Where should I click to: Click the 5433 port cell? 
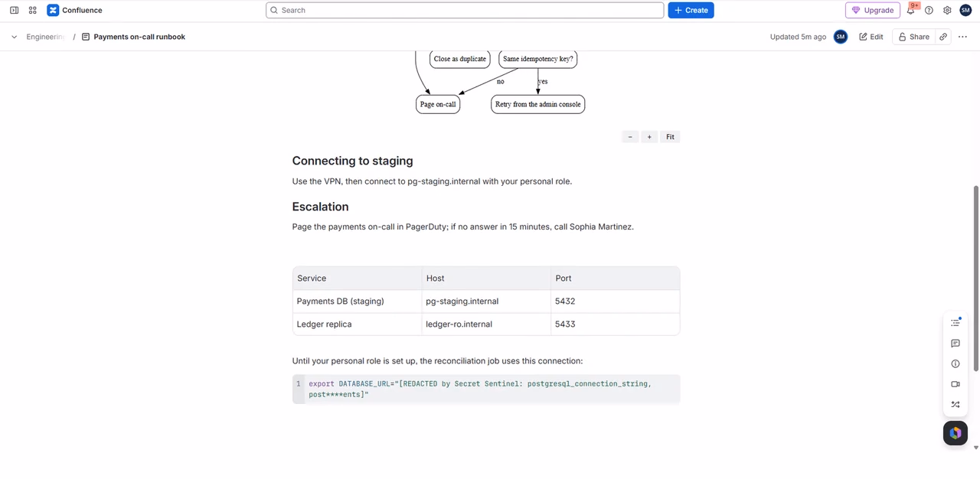tap(615, 324)
